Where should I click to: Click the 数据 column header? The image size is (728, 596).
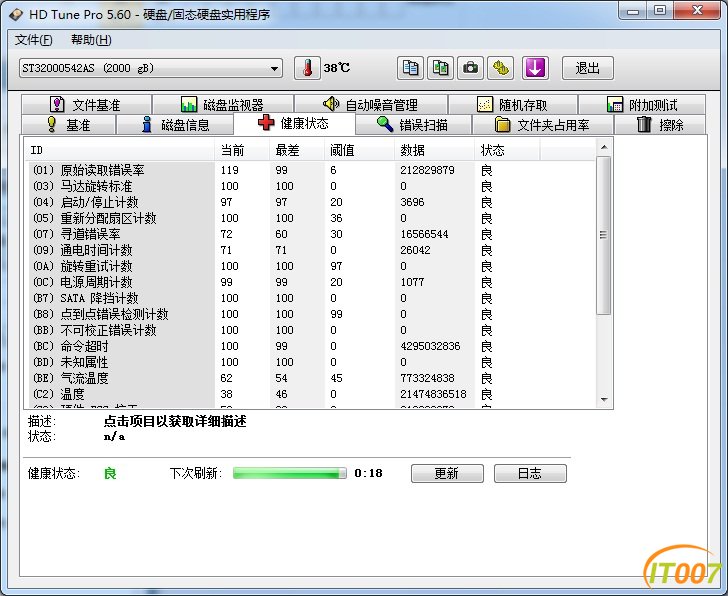435,150
